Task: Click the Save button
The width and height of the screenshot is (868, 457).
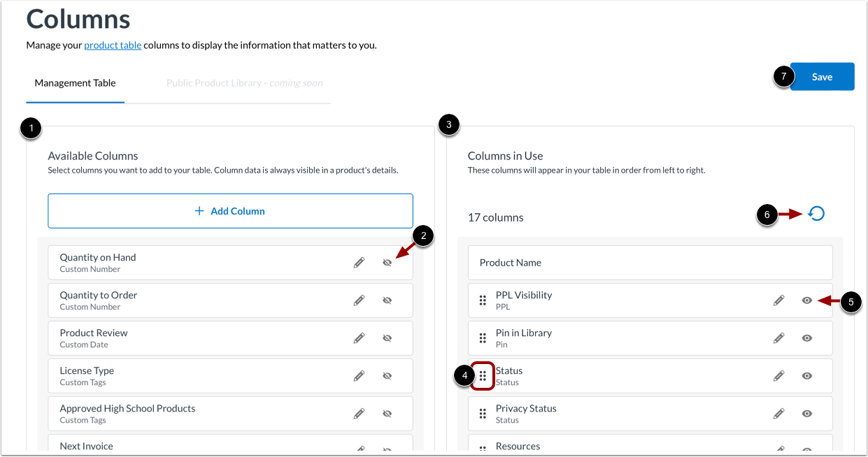Action: click(x=822, y=76)
